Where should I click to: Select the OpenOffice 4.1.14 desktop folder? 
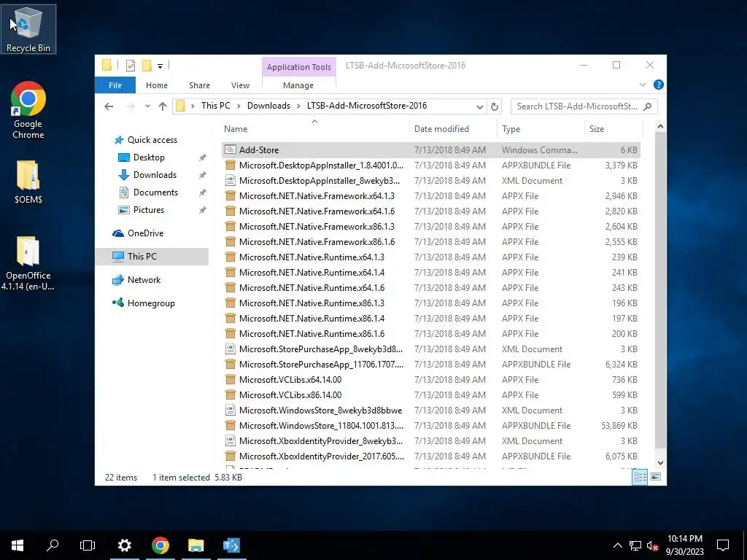[x=28, y=262]
